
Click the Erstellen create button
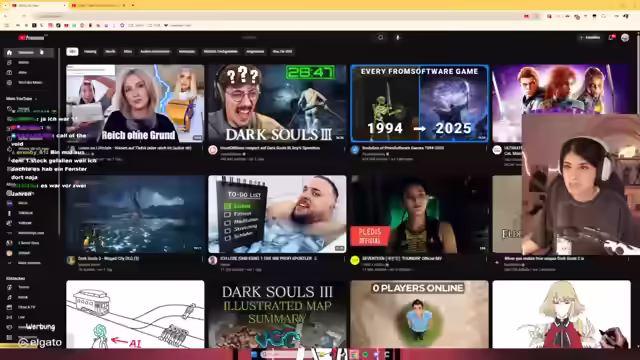(590, 38)
